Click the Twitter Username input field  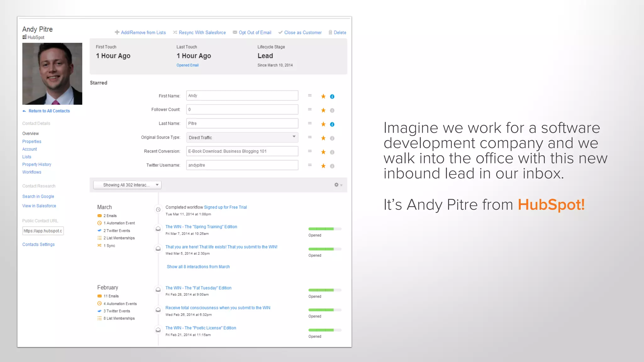pyautogui.click(x=242, y=165)
